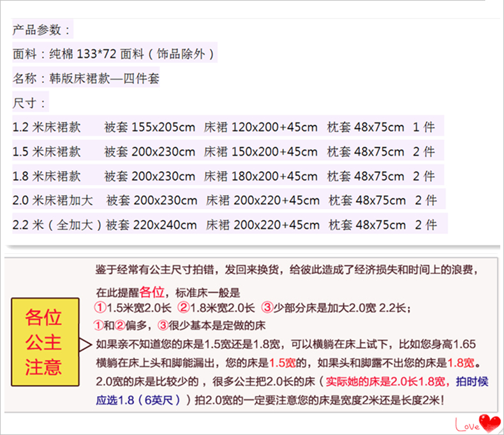Click circled ③ before 很少基本是定做的床
504x435 pixels.
163,325
